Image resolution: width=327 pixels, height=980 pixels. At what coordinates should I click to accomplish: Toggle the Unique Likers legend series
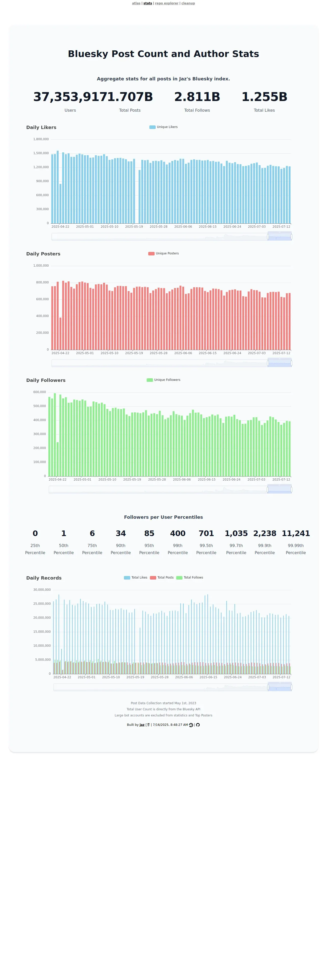pyautogui.click(x=164, y=127)
